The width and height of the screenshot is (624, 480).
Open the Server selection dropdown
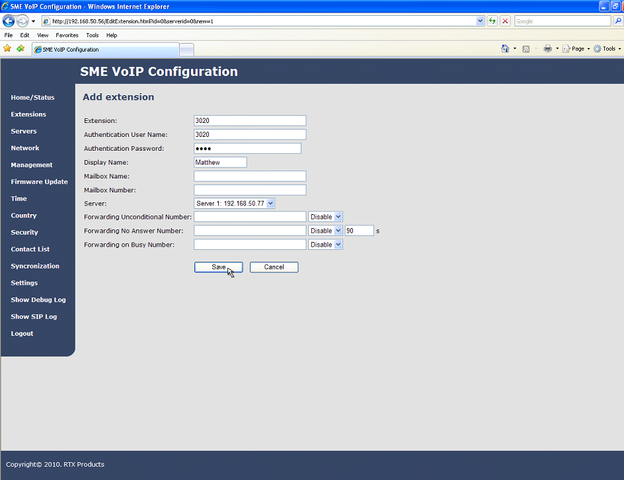234,203
